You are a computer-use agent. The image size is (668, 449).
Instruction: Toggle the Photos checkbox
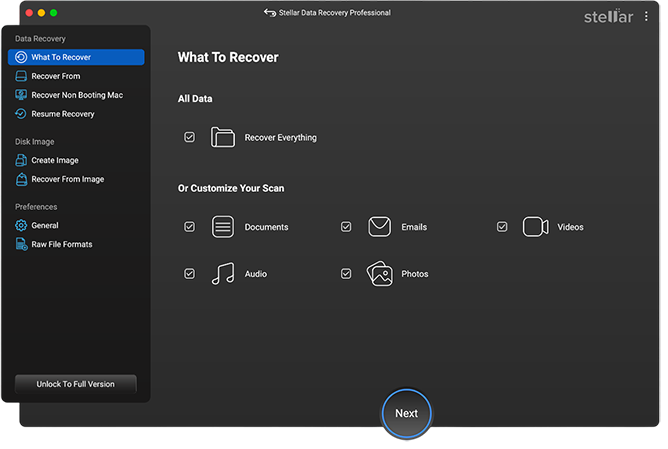click(346, 273)
